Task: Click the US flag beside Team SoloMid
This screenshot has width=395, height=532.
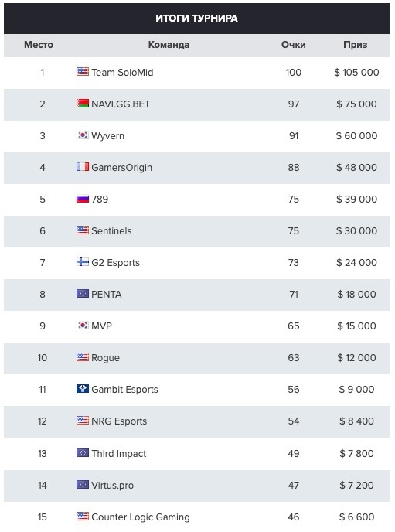Action: (x=83, y=71)
